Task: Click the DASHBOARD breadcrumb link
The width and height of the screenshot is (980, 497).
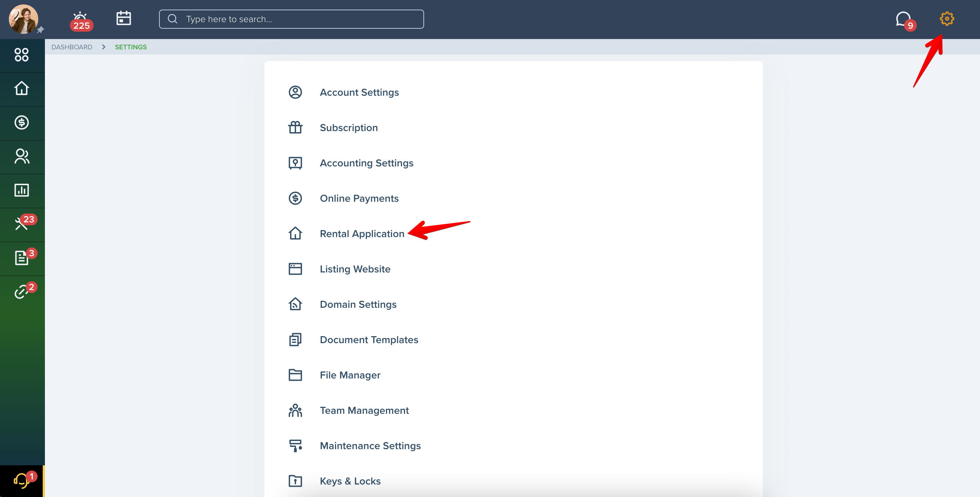Action: 72,47
